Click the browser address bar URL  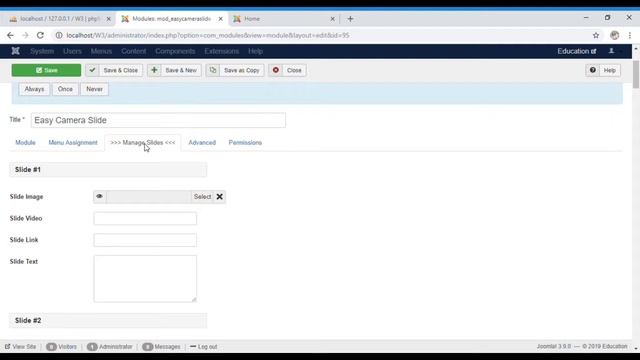[x=208, y=36]
